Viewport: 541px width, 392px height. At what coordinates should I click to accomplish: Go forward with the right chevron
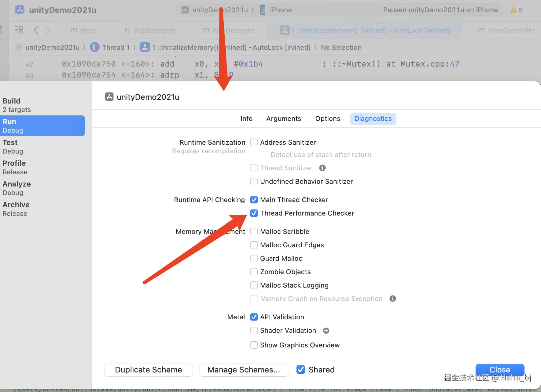[48, 30]
